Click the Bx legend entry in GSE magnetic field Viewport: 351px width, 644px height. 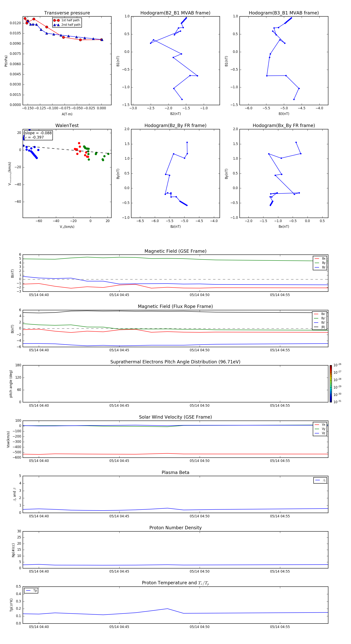click(x=320, y=259)
